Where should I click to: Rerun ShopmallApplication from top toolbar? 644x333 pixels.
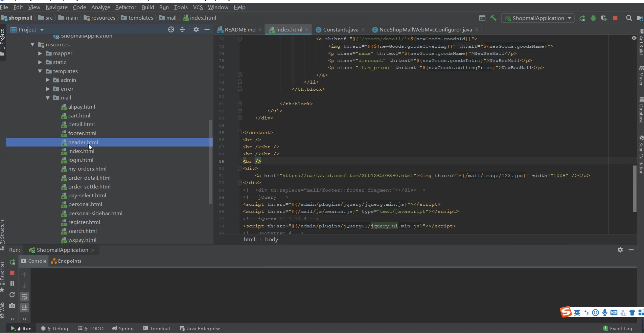click(582, 18)
